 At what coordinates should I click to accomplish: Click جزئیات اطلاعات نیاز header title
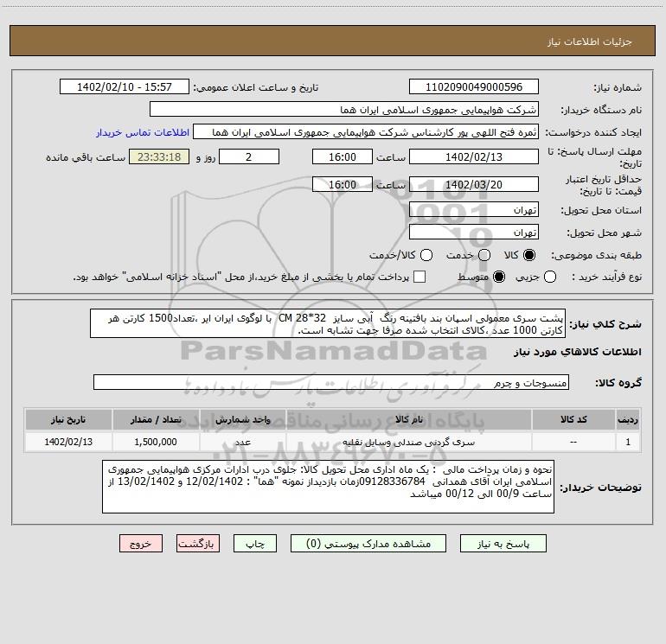pyautogui.click(x=589, y=41)
